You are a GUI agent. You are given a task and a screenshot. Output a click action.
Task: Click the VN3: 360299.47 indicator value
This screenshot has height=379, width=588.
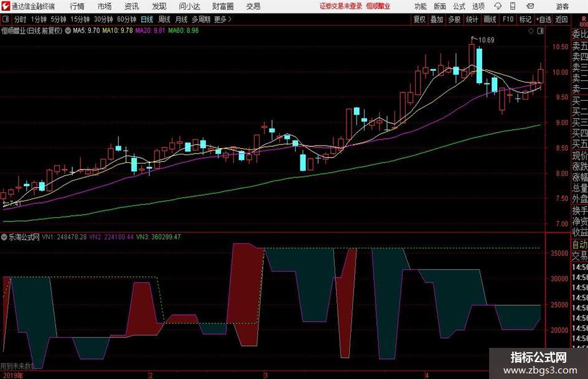[158, 237]
